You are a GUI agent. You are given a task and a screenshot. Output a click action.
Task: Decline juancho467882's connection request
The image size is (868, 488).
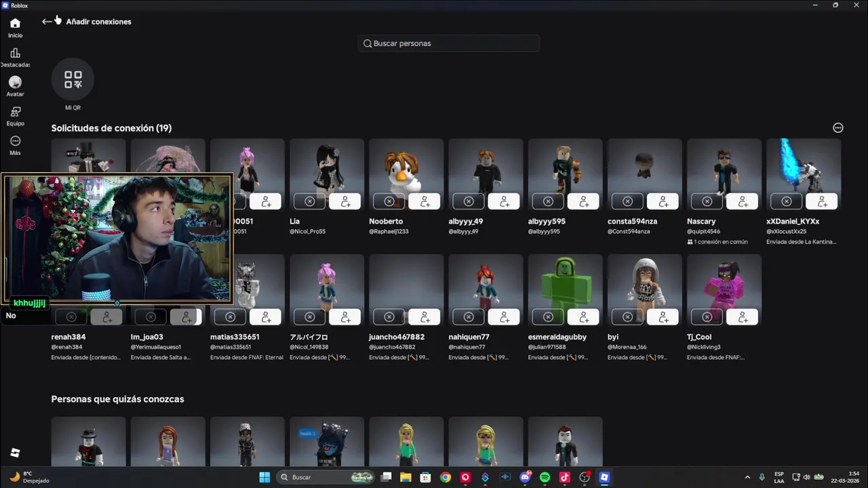pos(389,317)
